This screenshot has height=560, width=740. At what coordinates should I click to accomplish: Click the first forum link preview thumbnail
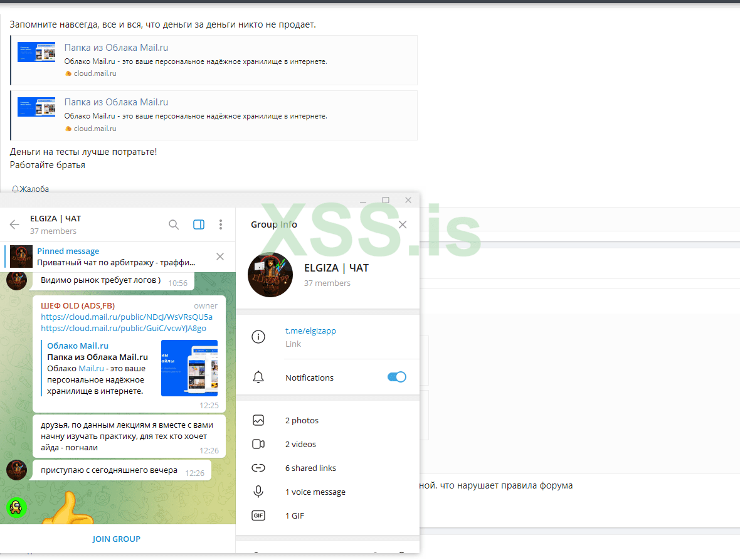pyautogui.click(x=36, y=52)
